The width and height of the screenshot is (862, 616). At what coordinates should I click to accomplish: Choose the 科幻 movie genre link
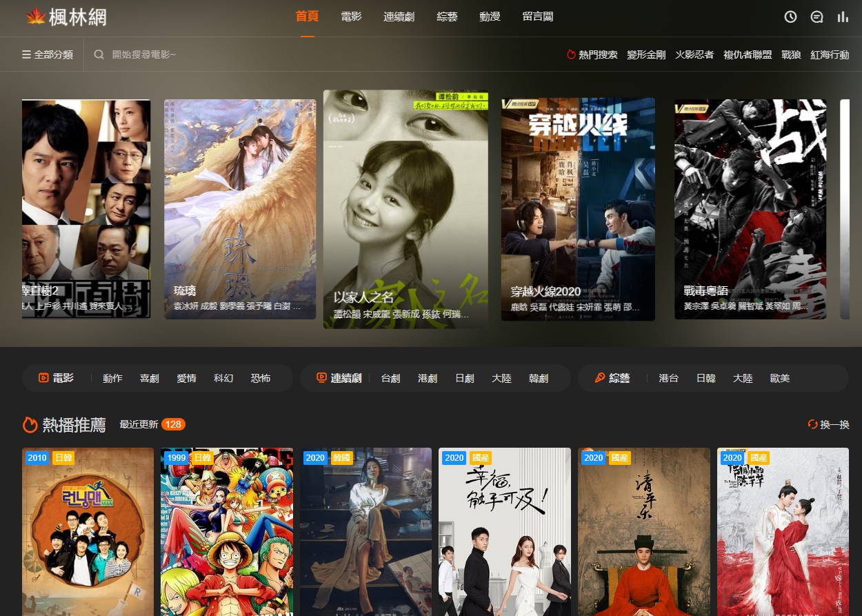click(223, 378)
